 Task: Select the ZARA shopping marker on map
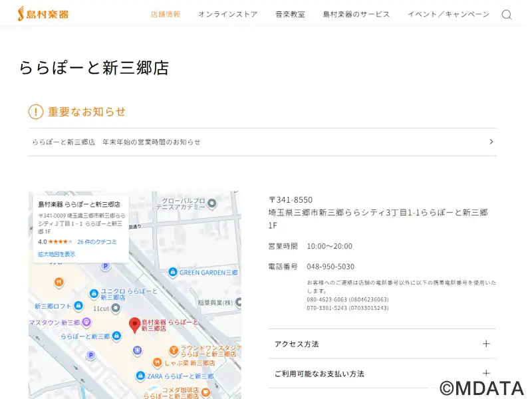coord(140,376)
